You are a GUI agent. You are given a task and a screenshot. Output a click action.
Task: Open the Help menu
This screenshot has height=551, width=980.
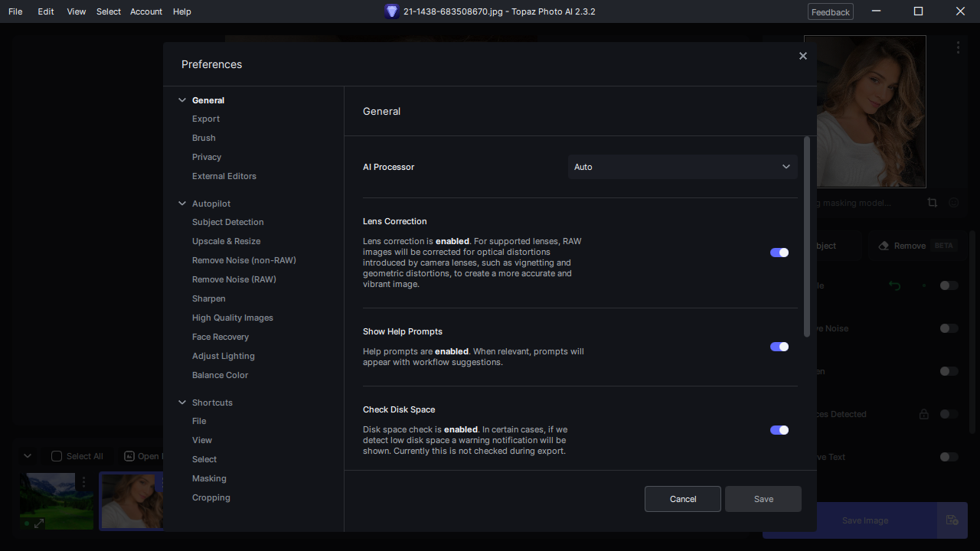182,11
